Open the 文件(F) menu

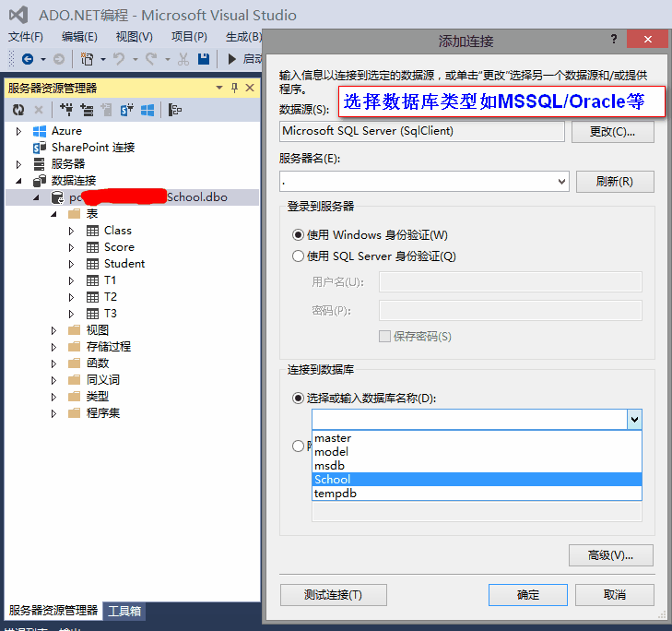[26, 37]
